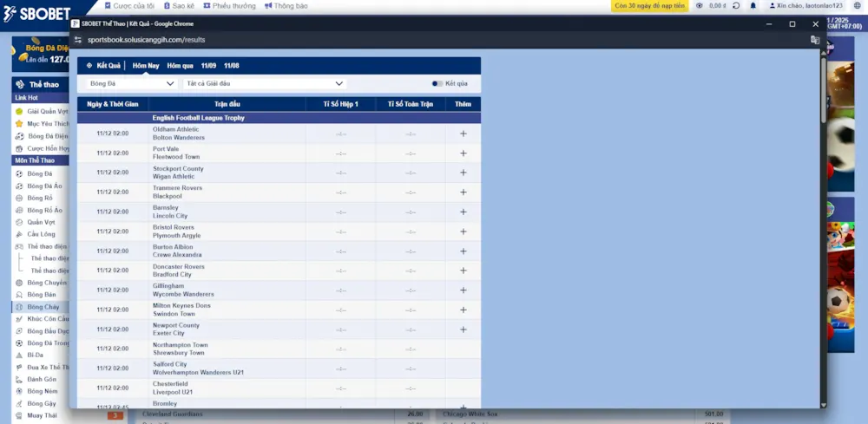868x424 pixels.
Task: Open the Bóng Đá sport dropdown
Action: [132, 84]
